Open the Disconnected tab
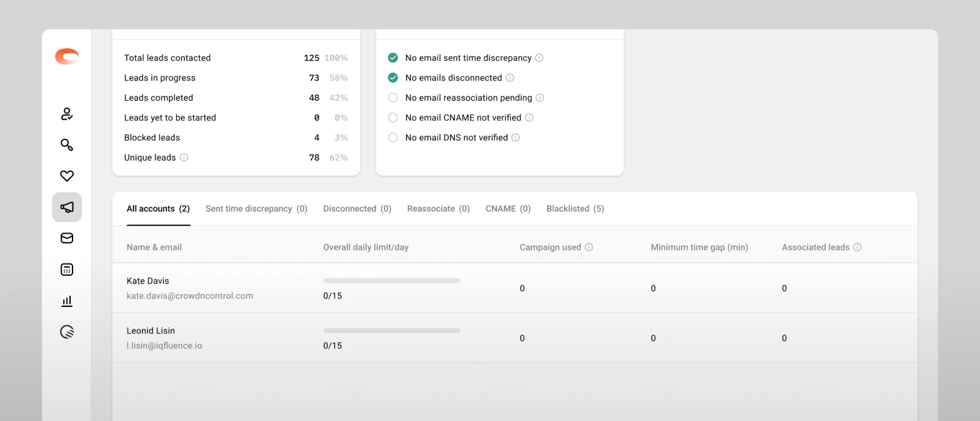The height and width of the screenshot is (421, 980). point(357,209)
